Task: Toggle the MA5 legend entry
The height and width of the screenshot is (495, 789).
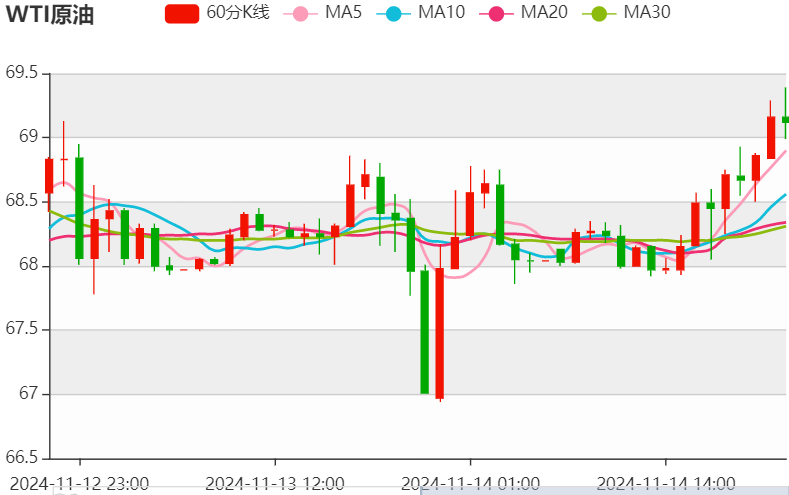Action: pos(323,13)
